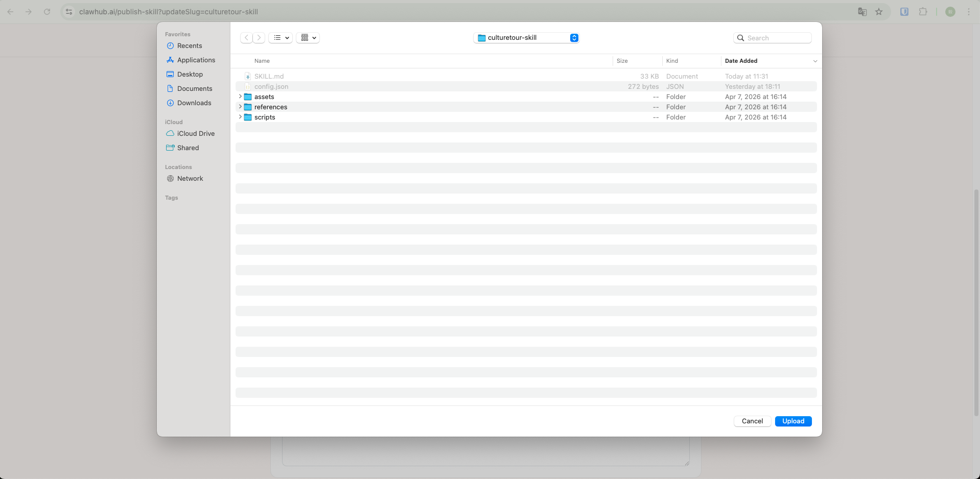The width and height of the screenshot is (980, 479).
Task: Open Downloads in sidebar
Action: tap(194, 103)
